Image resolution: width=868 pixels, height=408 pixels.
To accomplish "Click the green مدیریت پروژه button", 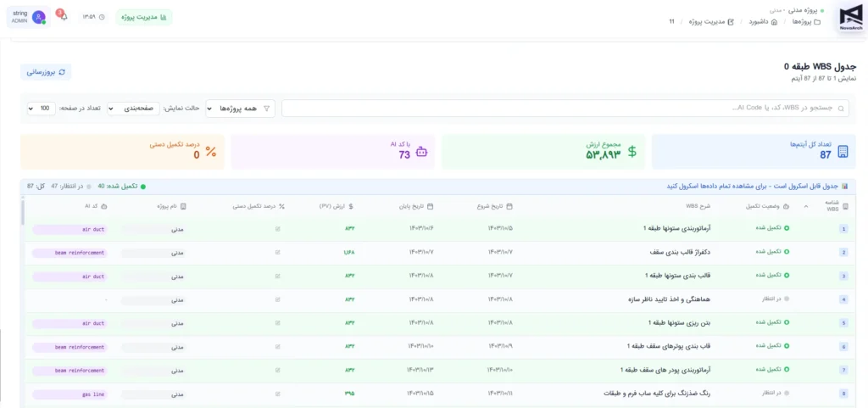I will [143, 17].
